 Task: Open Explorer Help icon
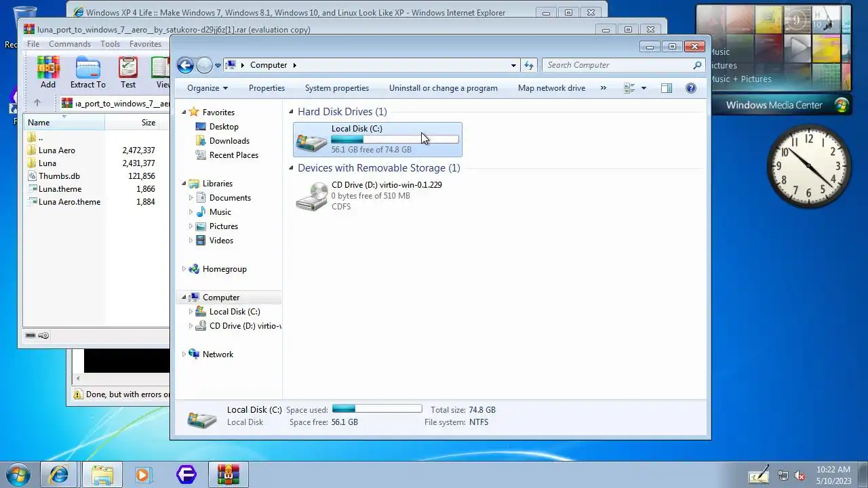tap(691, 88)
